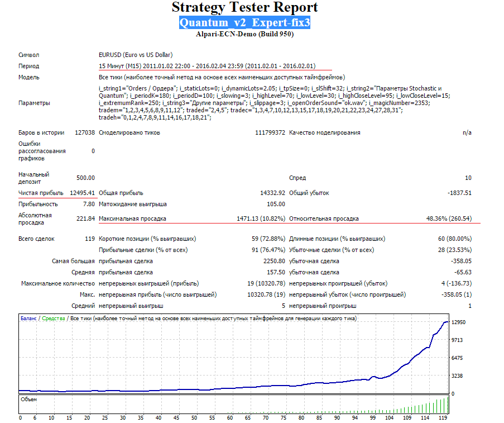Click the modelling quality value 'n/a'
The image size is (504, 423).
467,132
